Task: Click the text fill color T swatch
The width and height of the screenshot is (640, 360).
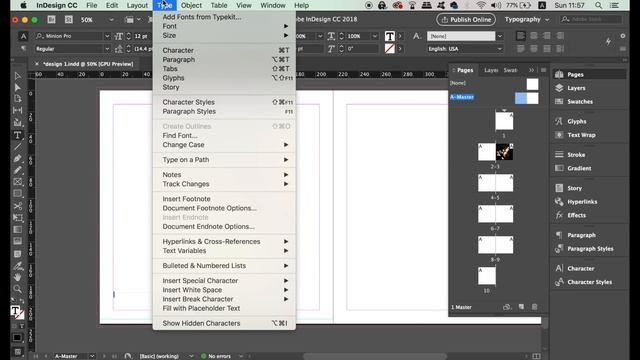Action: pos(390,36)
